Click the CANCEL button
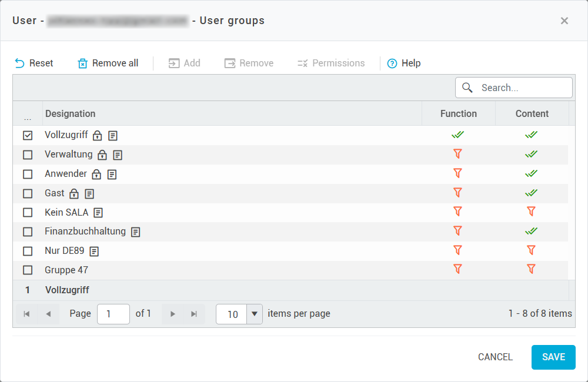The image size is (588, 382). tap(495, 357)
